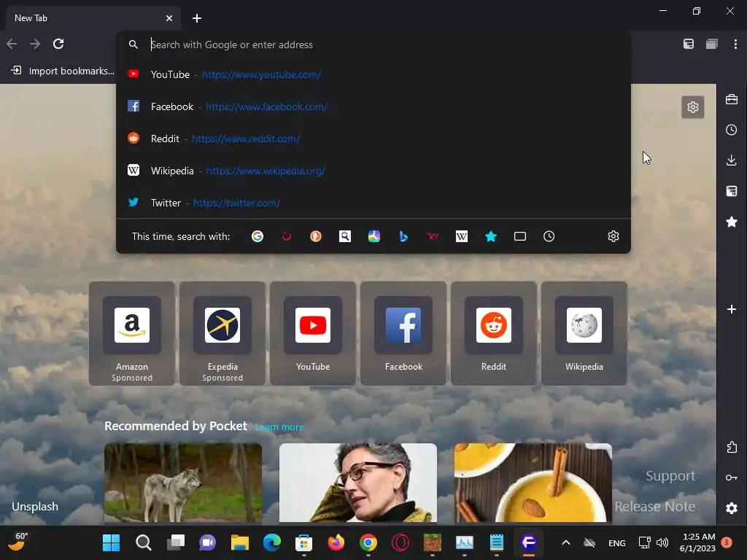Open the notes panel icon in the sidebar
The image size is (747, 560).
731,191
